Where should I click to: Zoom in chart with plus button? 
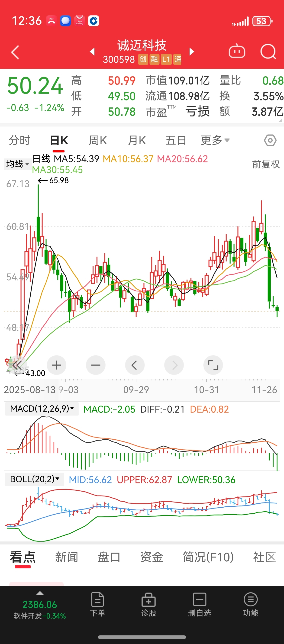[x=57, y=365]
